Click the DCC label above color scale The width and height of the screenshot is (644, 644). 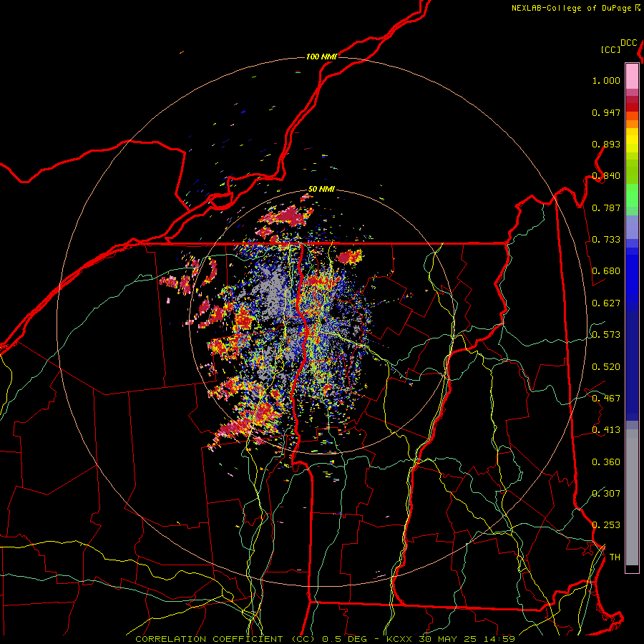coord(629,43)
